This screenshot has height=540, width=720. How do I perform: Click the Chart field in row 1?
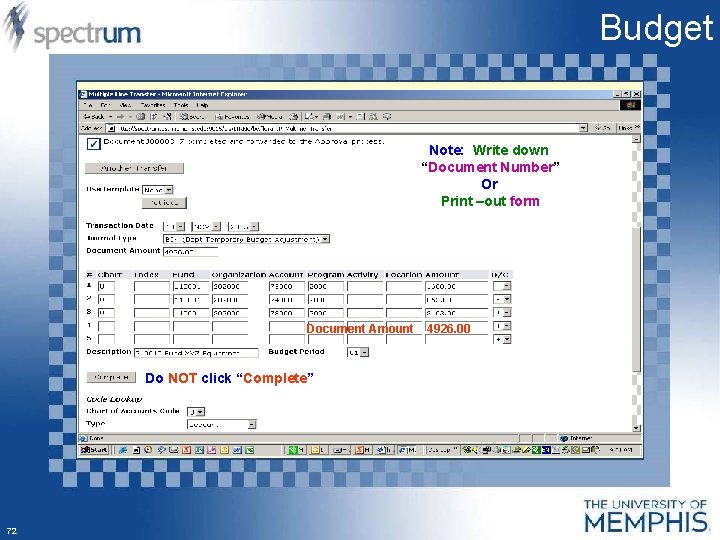(x=106, y=287)
